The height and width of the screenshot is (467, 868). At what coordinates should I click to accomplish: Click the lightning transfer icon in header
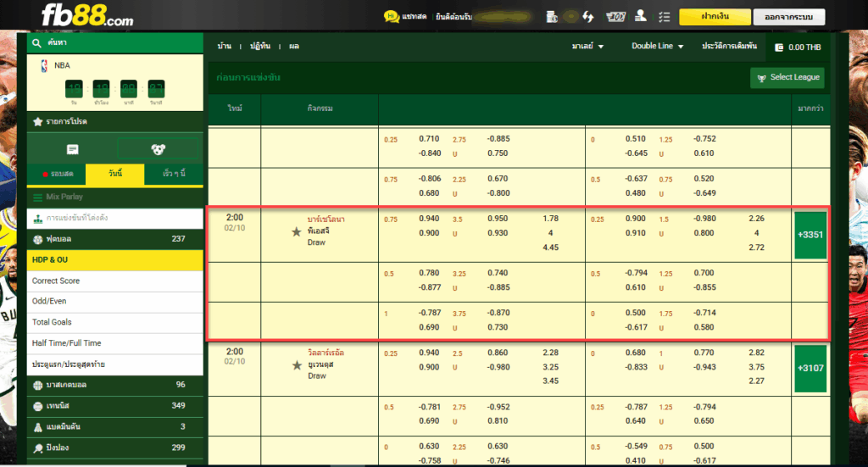point(588,17)
